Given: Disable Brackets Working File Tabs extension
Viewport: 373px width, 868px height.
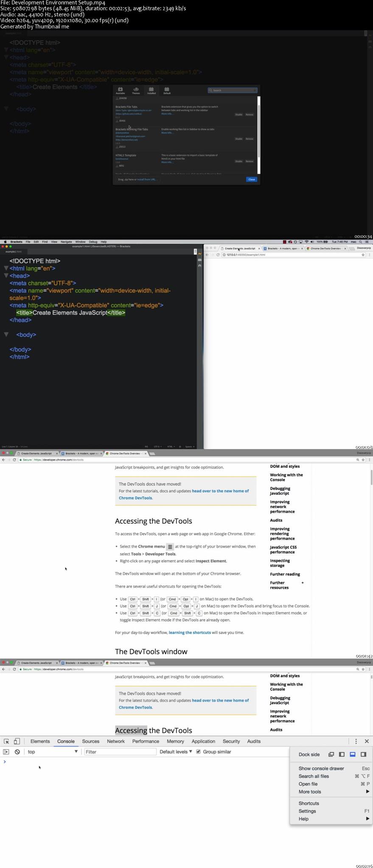Looking at the screenshot, I should [x=238, y=139].
